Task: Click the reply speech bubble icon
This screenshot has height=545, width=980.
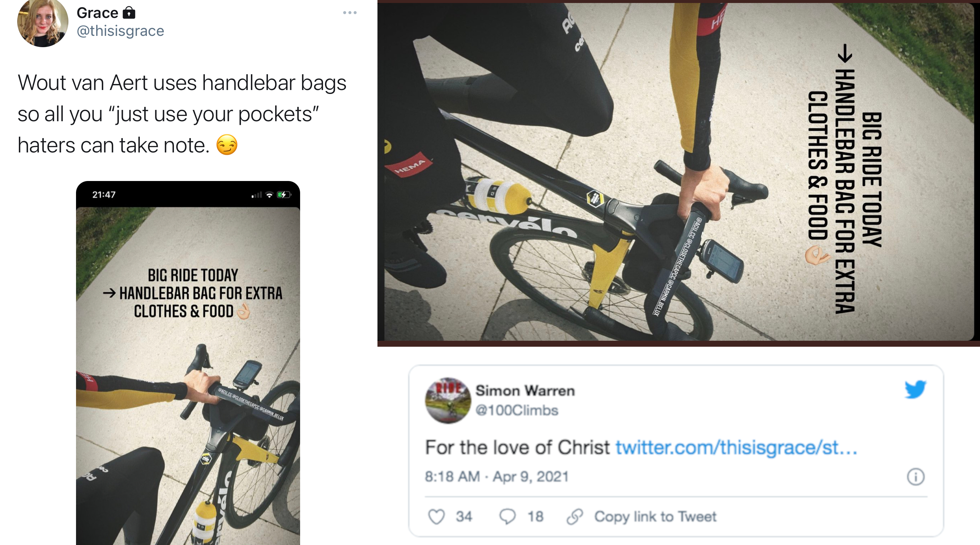Action: pyautogui.click(x=507, y=517)
